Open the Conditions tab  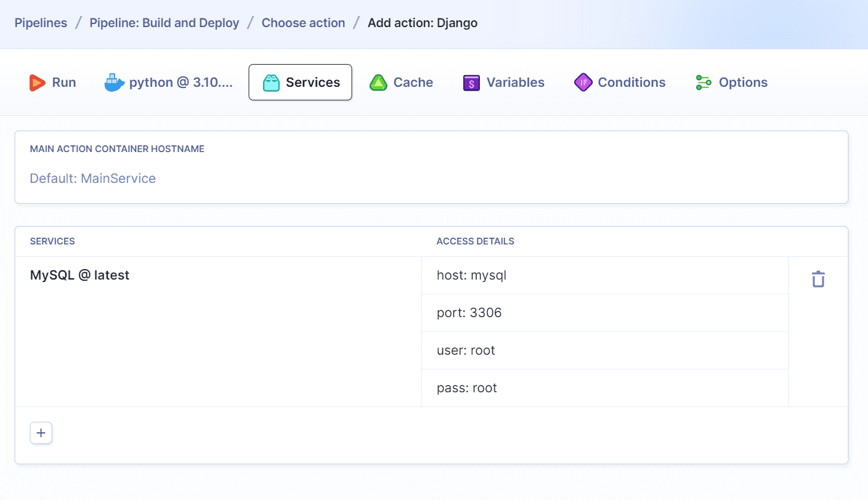click(631, 82)
